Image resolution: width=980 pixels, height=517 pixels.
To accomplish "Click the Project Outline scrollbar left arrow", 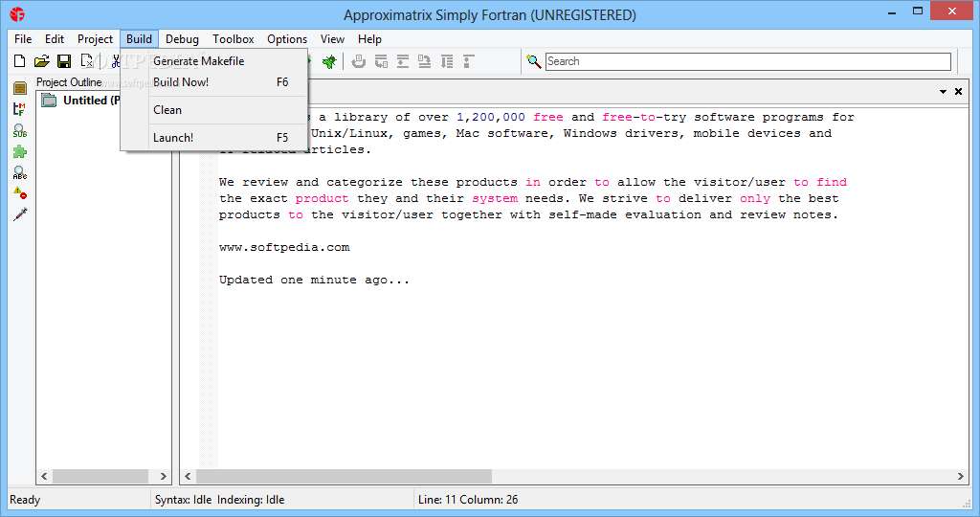I will [x=44, y=477].
